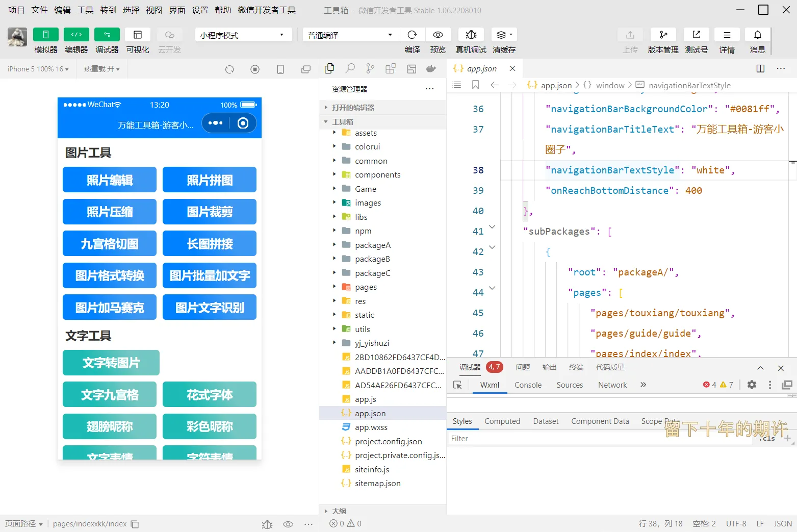The image size is (797, 532).
Task: Navigate back in the editor
Action: click(494, 85)
